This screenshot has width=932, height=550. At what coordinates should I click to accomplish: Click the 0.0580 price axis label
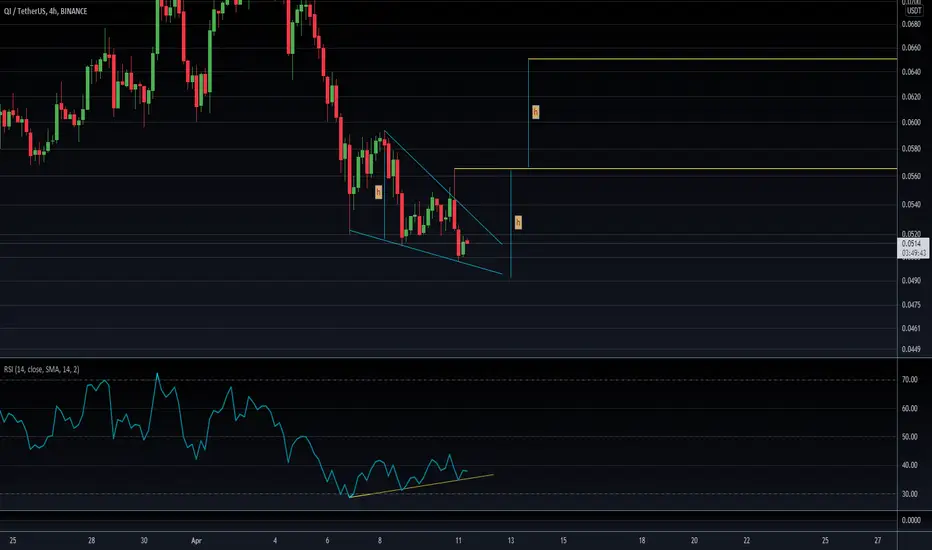[911, 149]
